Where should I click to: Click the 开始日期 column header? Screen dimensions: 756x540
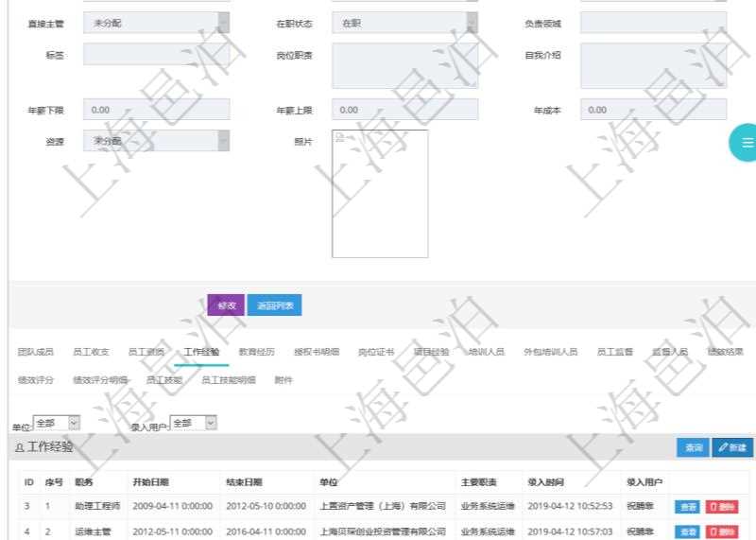pos(150,481)
